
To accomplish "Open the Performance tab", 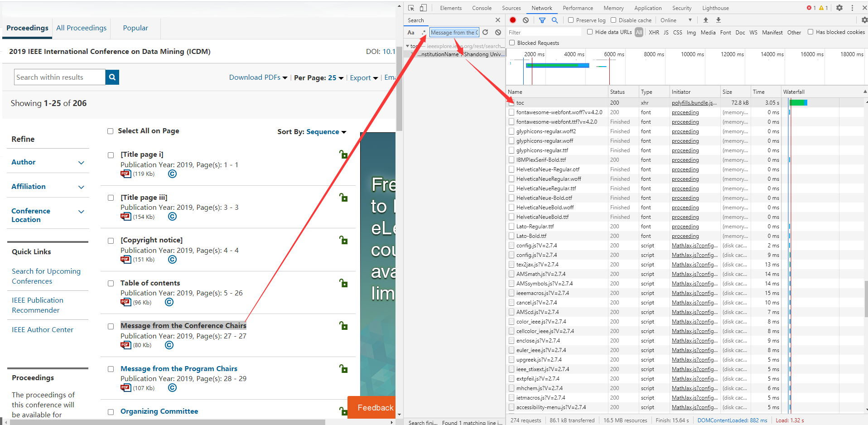I will click(578, 8).
